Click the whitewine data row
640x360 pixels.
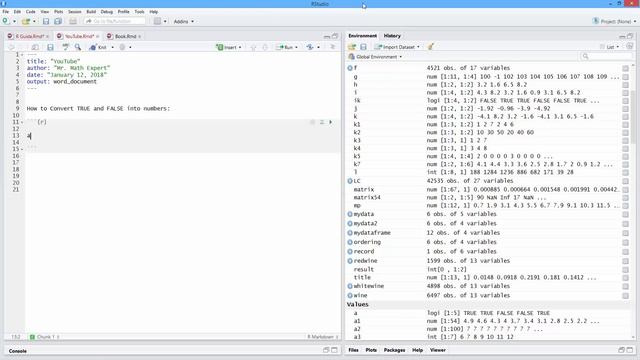click(488, 286)
